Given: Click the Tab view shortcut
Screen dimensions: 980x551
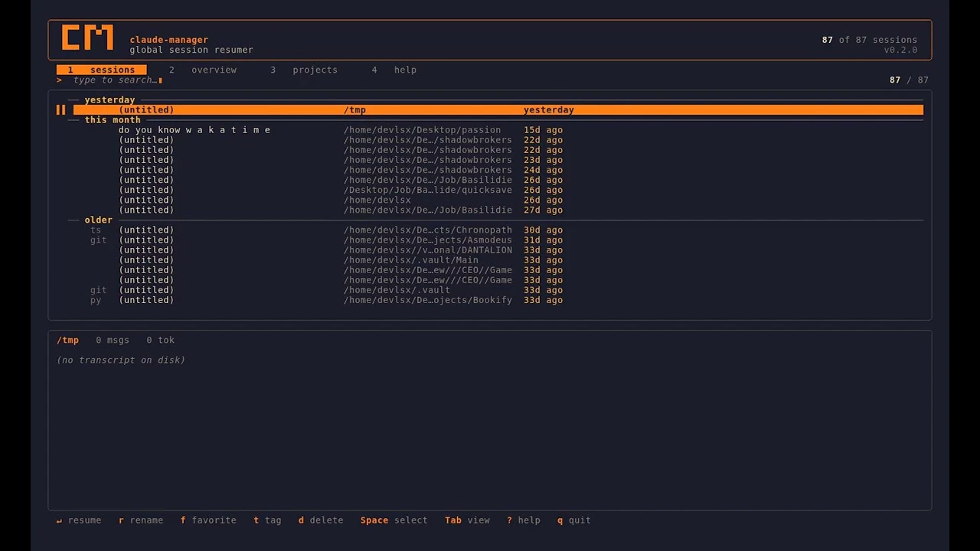Looking at the screenshot, I should [x=467, y=520].
